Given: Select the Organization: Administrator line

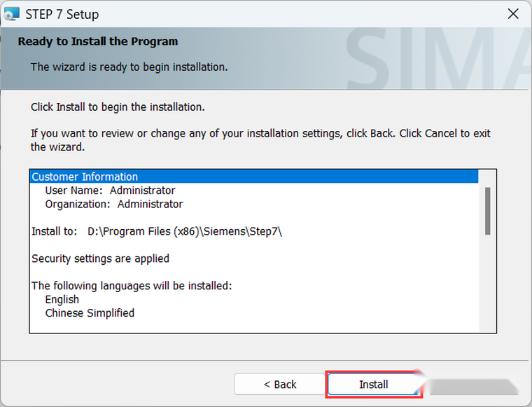Looking at the screenshot, I should (114, 204).
